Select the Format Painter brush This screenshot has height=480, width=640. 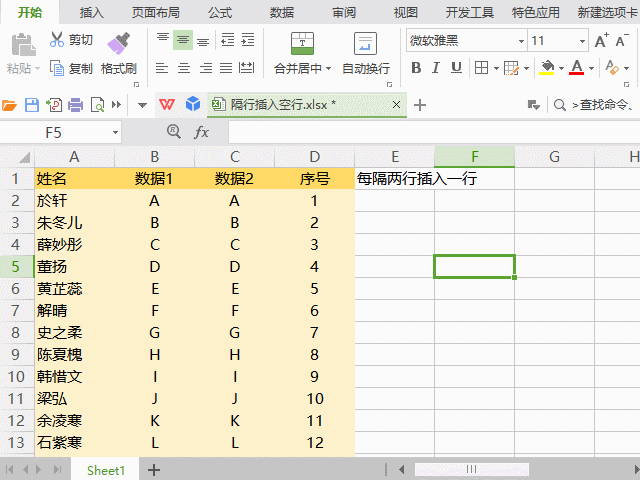118,43
